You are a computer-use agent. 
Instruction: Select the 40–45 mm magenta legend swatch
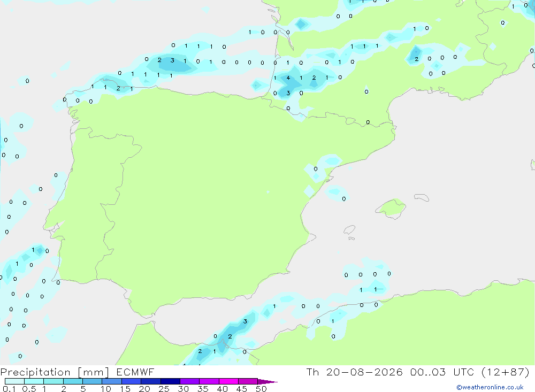[228, 381]
